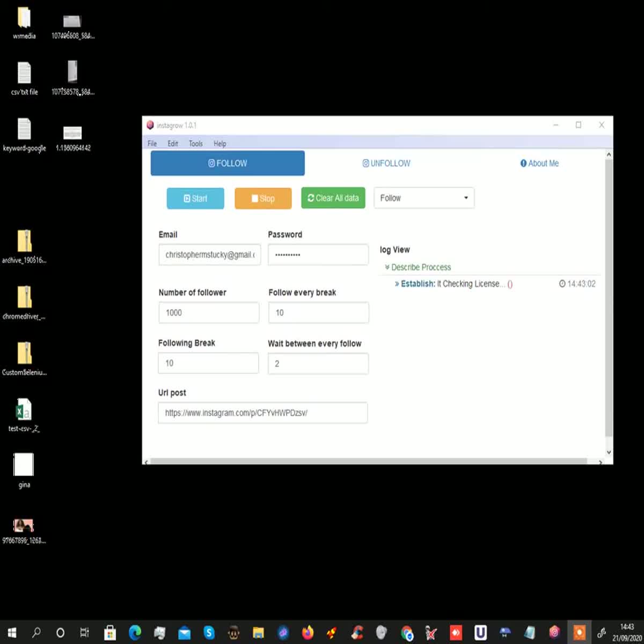644x644 pixels.
Task: Launch Microsoft Edge from the taskbar
Action: (x=135, y=633)
